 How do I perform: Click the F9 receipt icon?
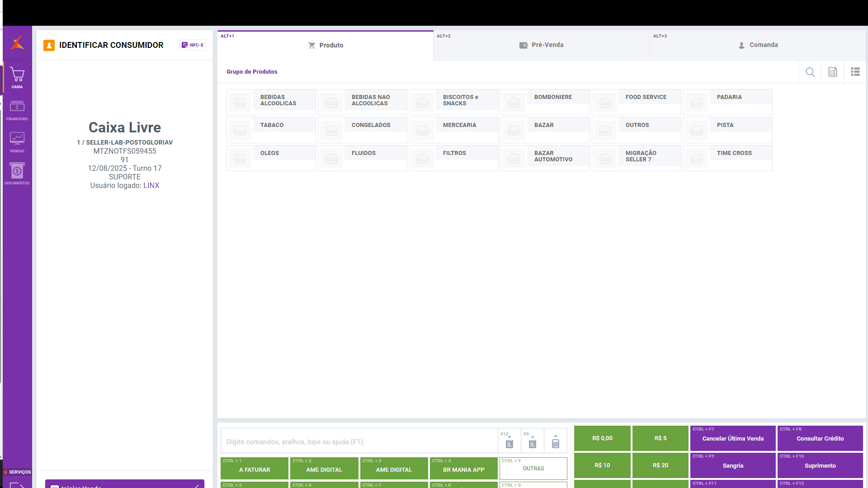click(x=532, y=442)
